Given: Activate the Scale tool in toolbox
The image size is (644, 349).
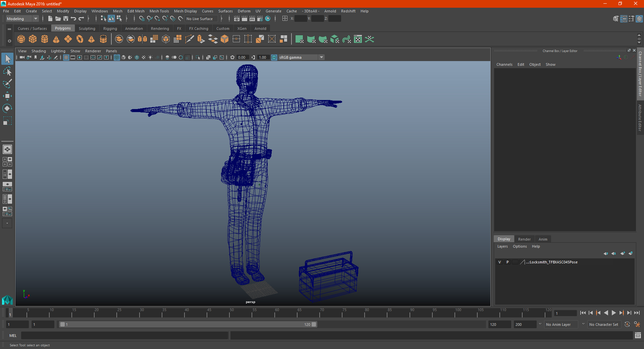Looking at the screenshot, I should click(7, 121).
